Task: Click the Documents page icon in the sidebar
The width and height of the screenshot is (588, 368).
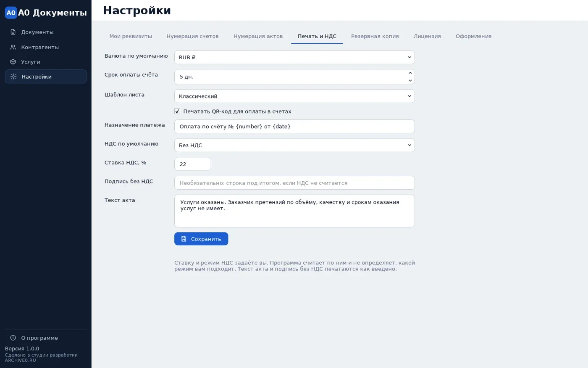Action: (13, 32)
